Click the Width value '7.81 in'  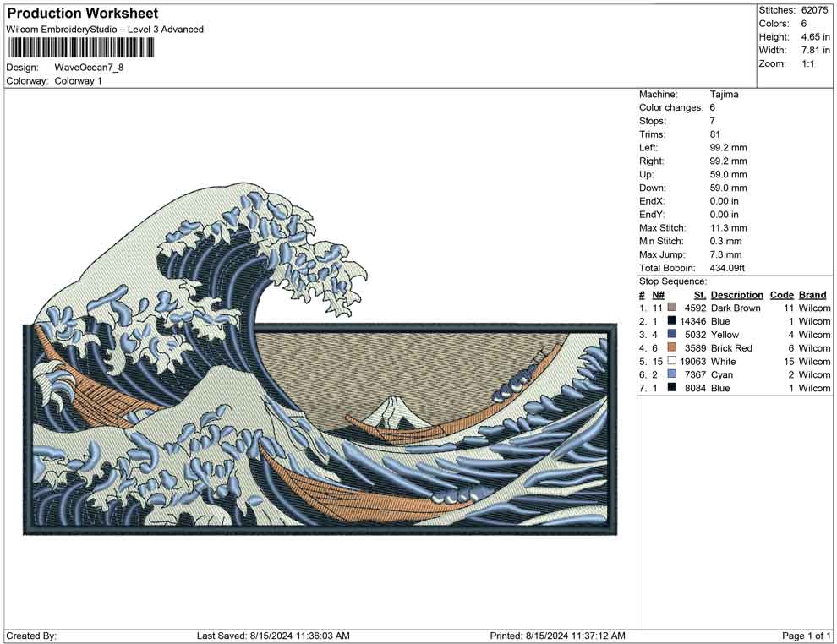[815, 50]
